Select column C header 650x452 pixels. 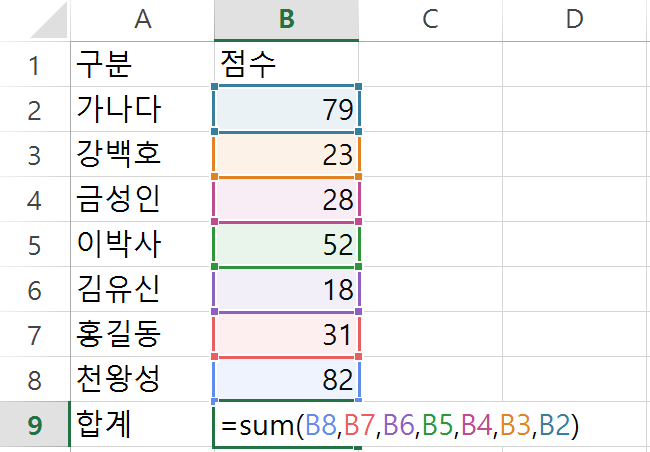(x=430, y=20)
